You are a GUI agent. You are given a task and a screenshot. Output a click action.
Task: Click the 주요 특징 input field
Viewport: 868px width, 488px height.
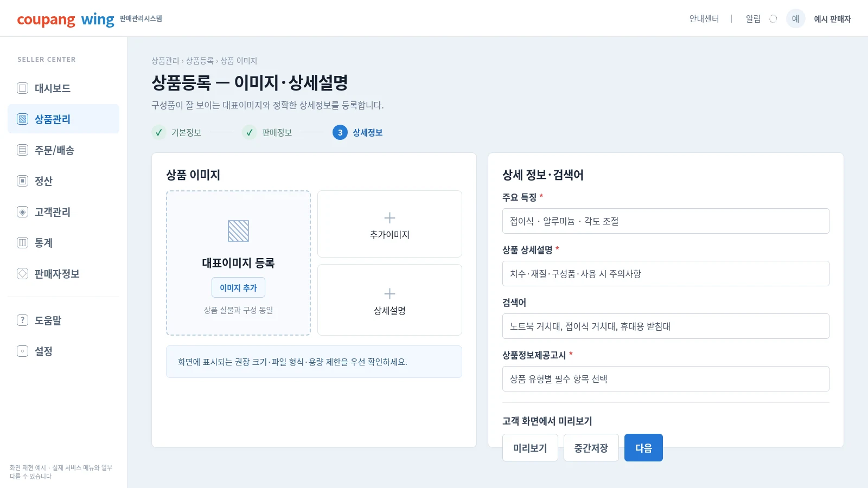666,221
